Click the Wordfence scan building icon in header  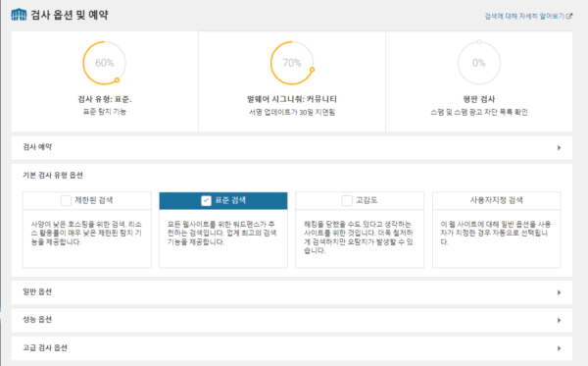[19, 15]
